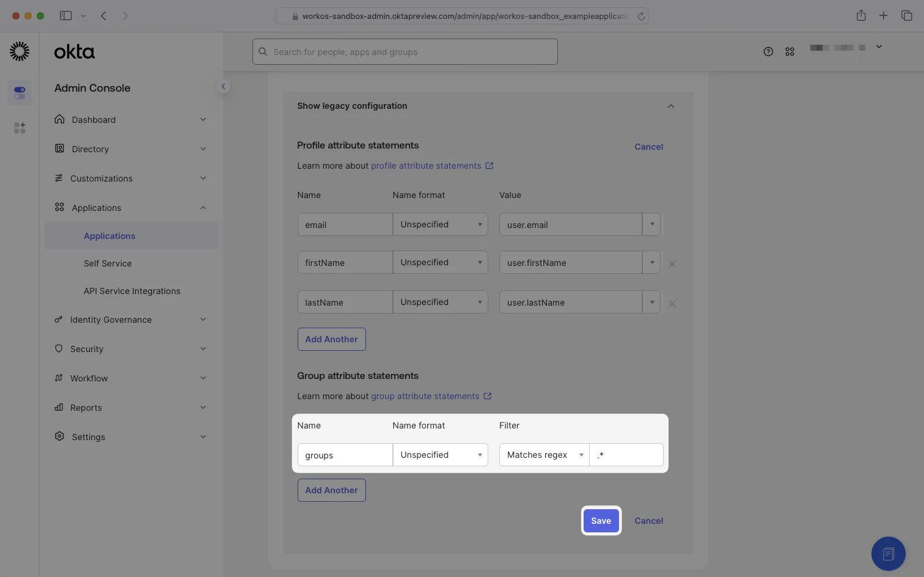
Task: Collapse the sidebar with the arrow button
Action: click(x=223, y=86)
